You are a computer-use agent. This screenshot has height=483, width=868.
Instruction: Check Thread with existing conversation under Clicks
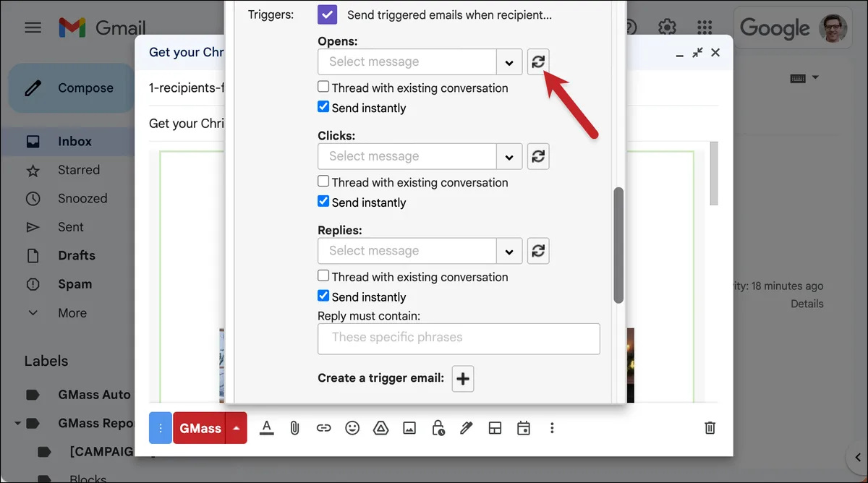tap(323, 181)
